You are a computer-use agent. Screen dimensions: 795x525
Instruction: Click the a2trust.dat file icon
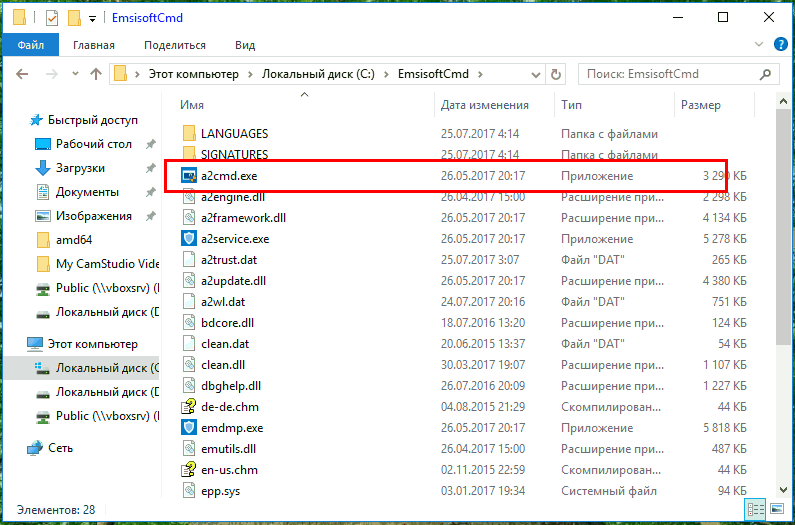[189, 260]
